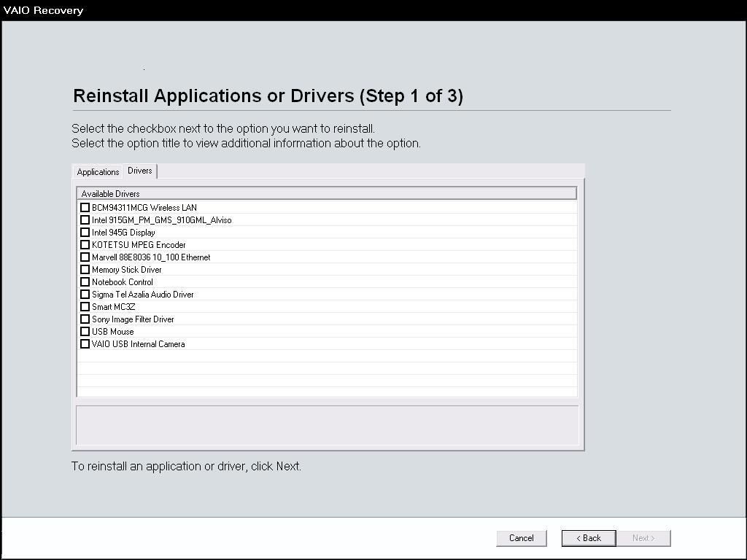Check the USB Mouse checkbox
747x560 pixels.
pos(85,332)
